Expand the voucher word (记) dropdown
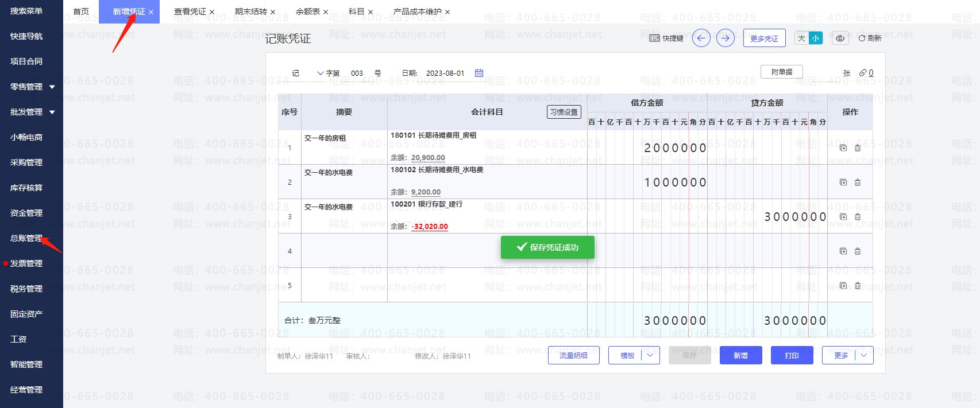The width and height of the screenshot is (980, 408). click(x=320, y=73)
